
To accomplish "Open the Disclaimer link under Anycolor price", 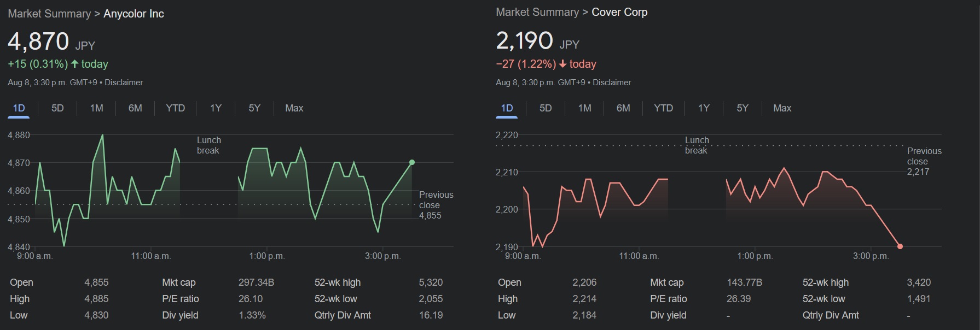I will (124, 82).
